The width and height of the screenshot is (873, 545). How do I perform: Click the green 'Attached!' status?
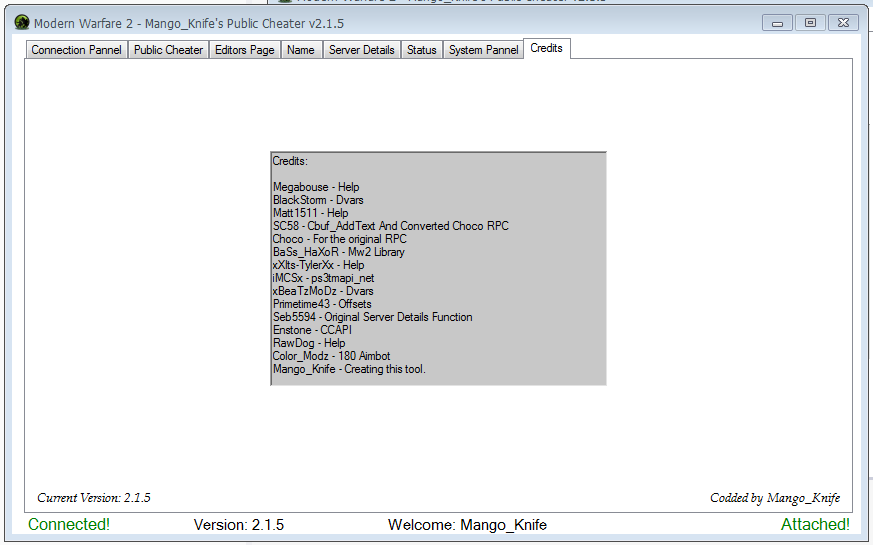(815, 524)
